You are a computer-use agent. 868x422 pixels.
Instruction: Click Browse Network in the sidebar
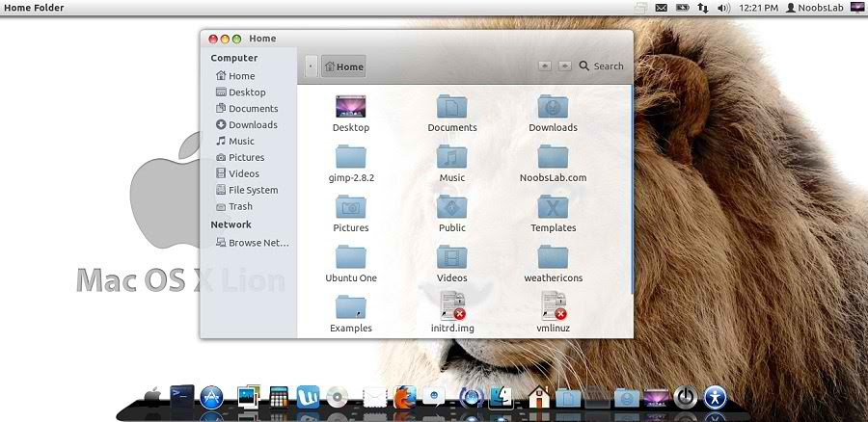pyautogui.click(x=253, y=243)
